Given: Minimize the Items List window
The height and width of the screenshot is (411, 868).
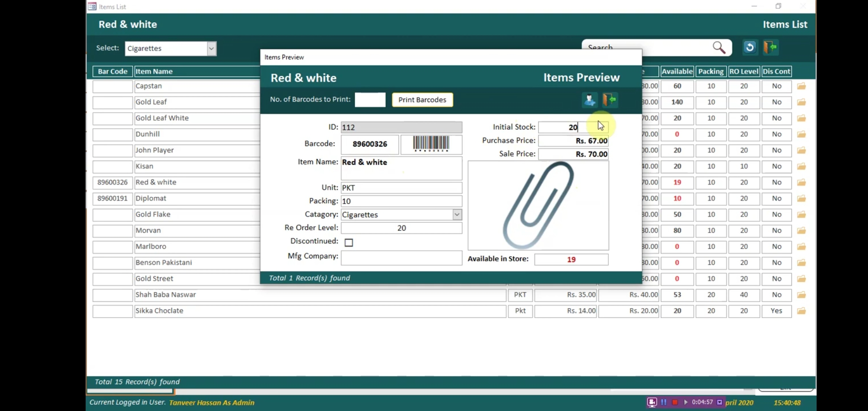Looking at the screenshot, I should tap(754, 6).
